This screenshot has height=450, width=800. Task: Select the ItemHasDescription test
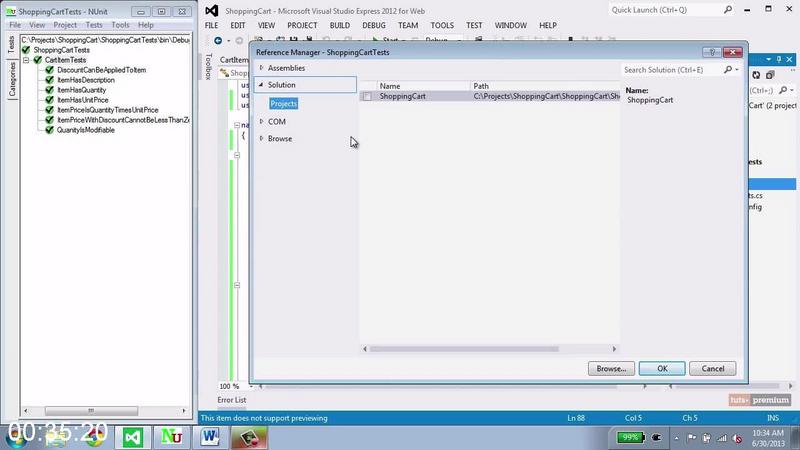86,80
